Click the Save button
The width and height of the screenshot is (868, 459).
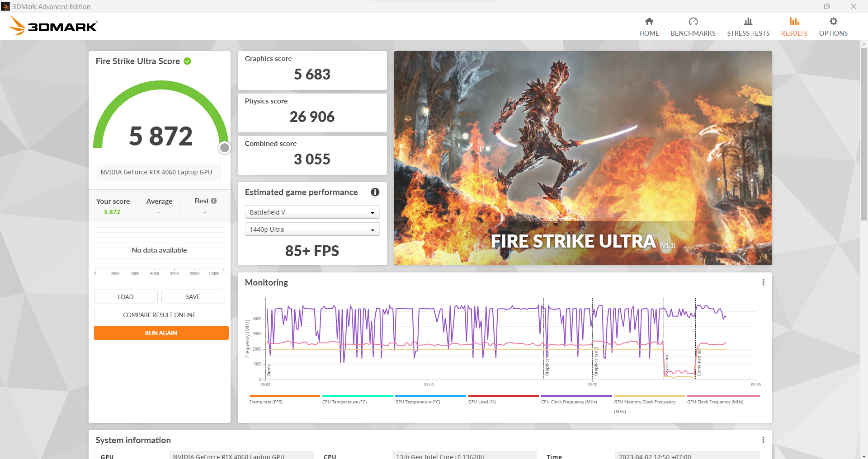point(193,297)
